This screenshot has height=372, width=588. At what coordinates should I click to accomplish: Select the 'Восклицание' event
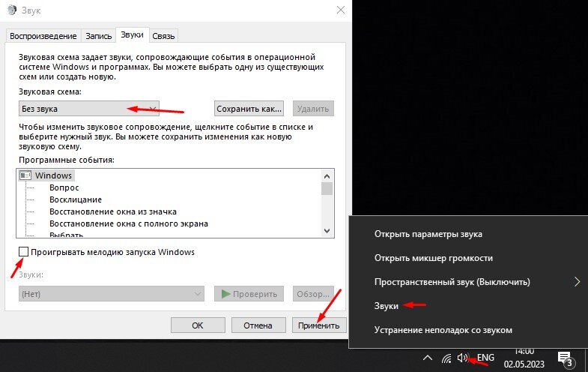76,199
